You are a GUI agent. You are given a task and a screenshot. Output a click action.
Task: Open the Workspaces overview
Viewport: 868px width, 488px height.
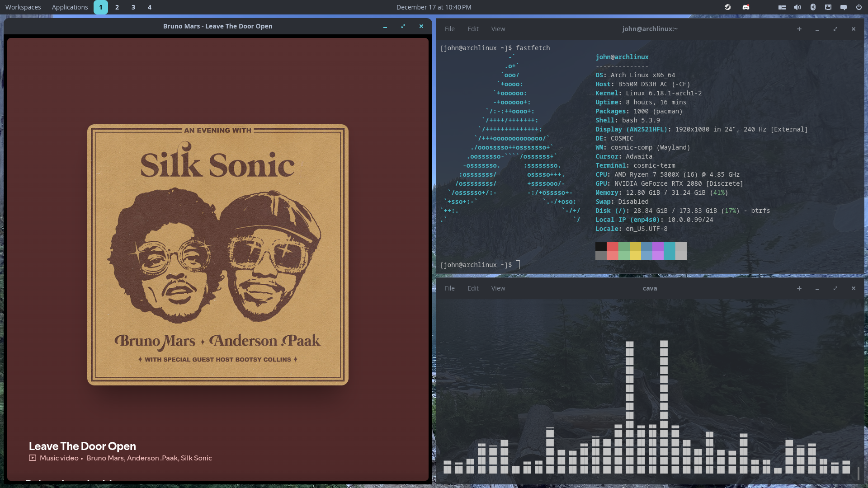(x=23, y=7)
